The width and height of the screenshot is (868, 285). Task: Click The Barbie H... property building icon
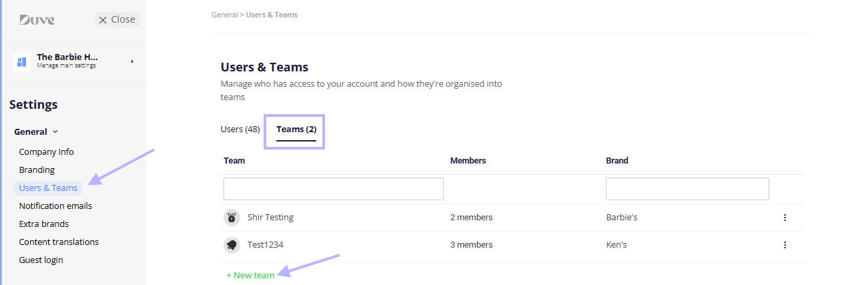point(21,62)
